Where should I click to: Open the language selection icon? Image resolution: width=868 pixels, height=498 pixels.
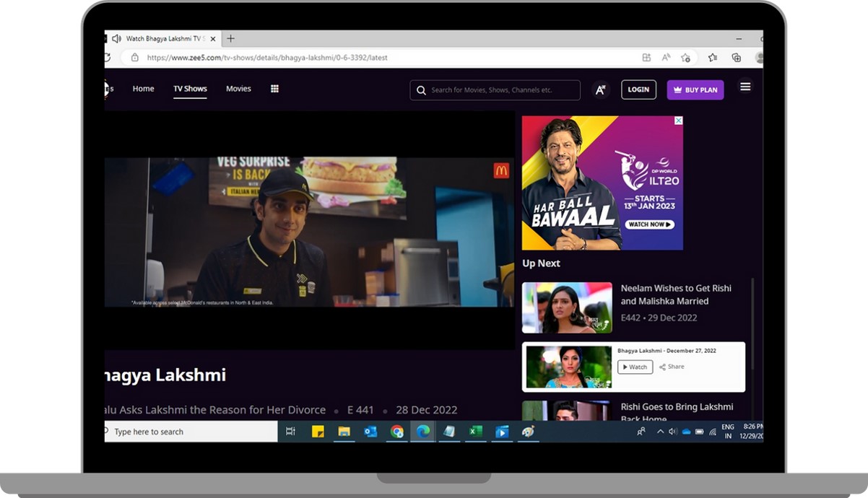(x=600, y=89)
